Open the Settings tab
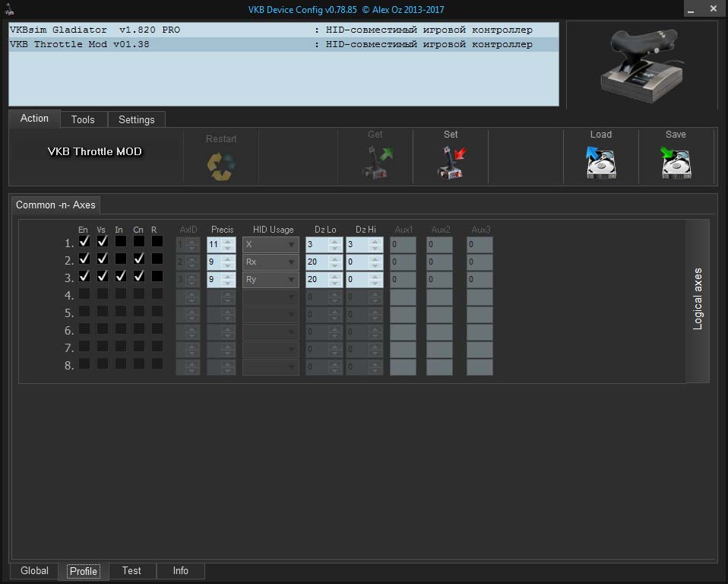728x584 pixels. (137, 119)
